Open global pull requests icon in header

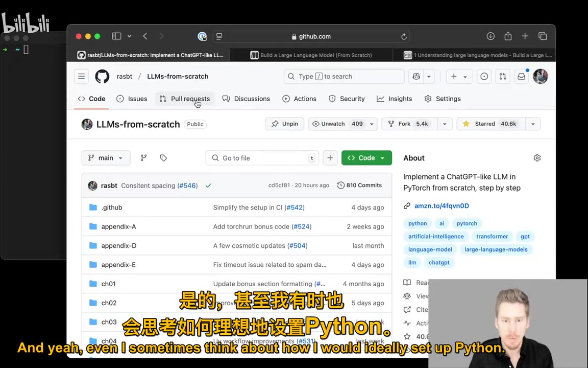(502, 76)
